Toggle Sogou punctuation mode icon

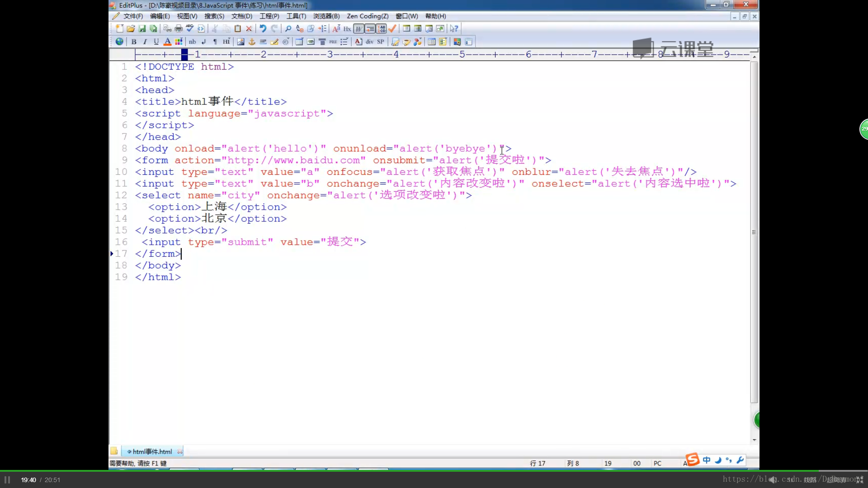[x=729, y=460]
